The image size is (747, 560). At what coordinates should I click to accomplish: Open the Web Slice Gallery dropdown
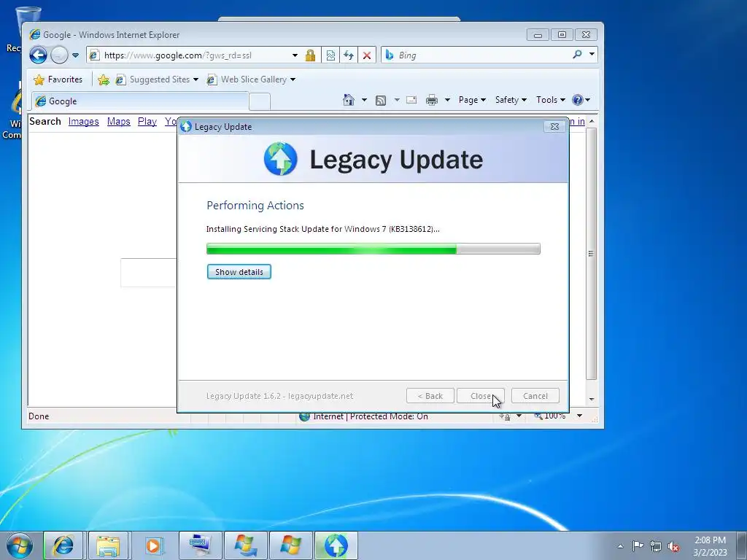tap(251, 79)
